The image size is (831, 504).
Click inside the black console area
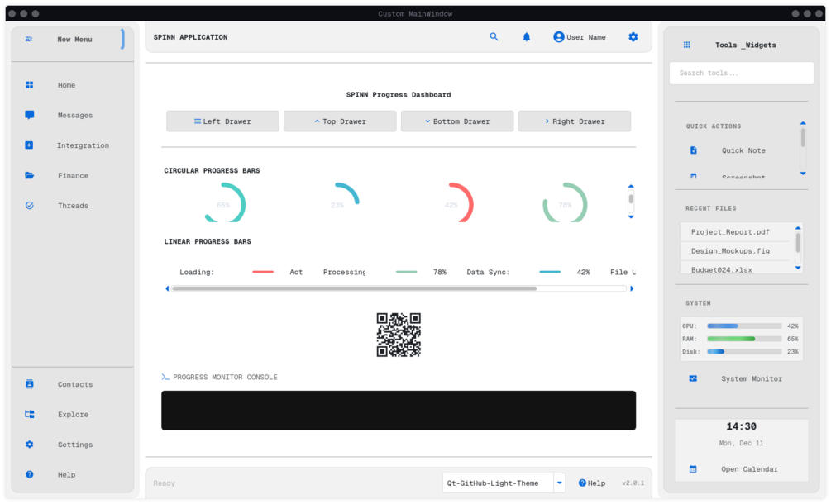[399, 411]
